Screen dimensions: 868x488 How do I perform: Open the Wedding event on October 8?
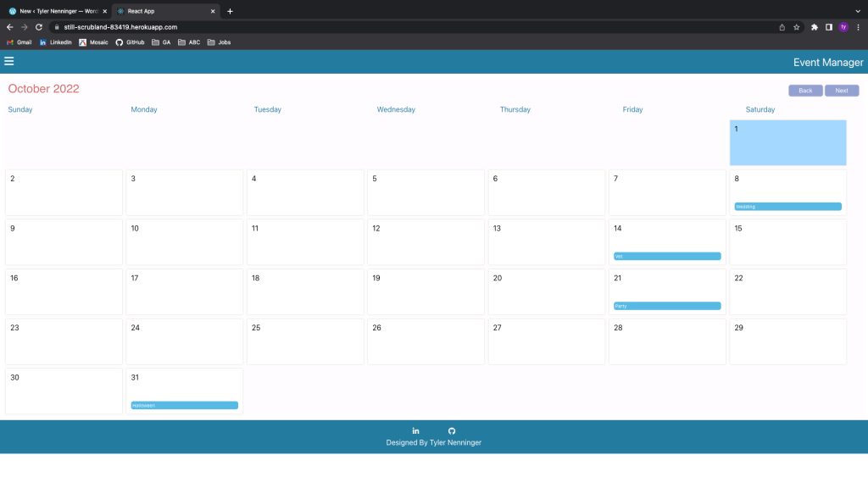[787, 207]
